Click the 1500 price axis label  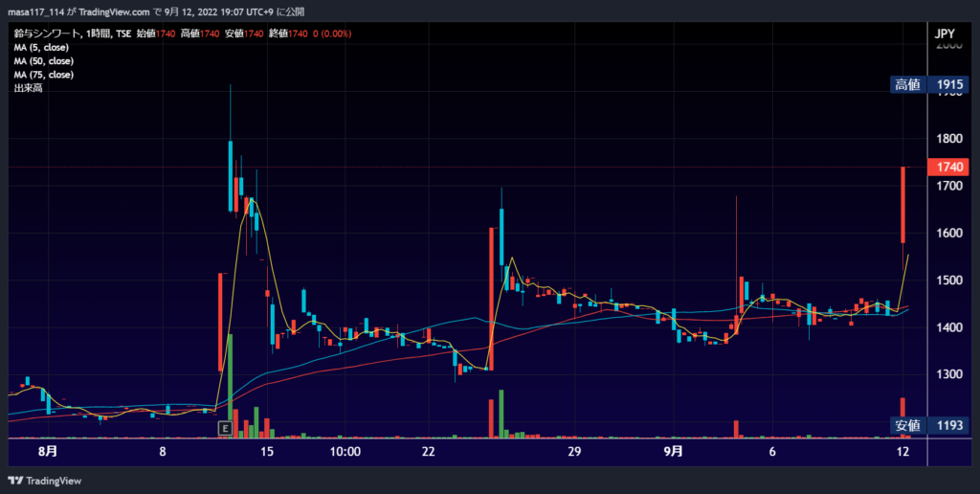947,281
